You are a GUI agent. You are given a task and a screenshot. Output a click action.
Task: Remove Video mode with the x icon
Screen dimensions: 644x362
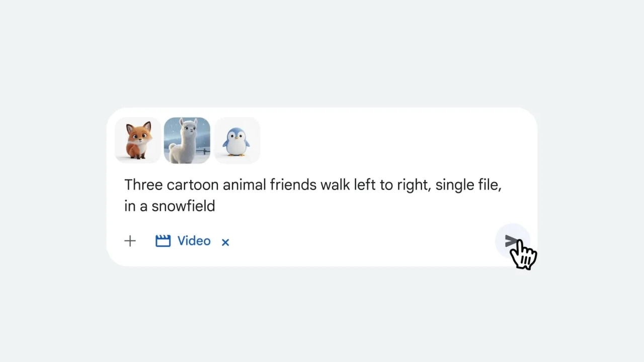tap(225, 242)
